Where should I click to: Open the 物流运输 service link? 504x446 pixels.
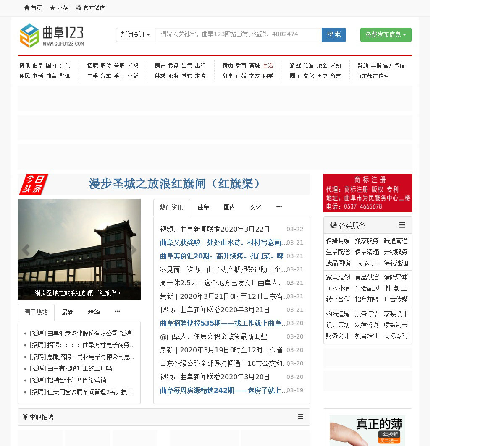point(338,314)
